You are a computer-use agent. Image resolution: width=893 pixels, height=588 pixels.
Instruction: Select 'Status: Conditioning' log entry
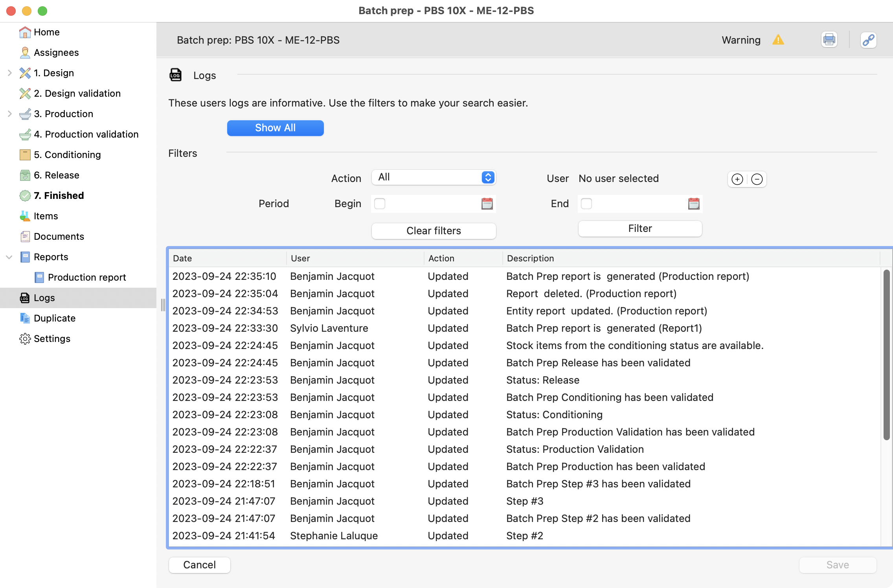click(x=525, y=415)
